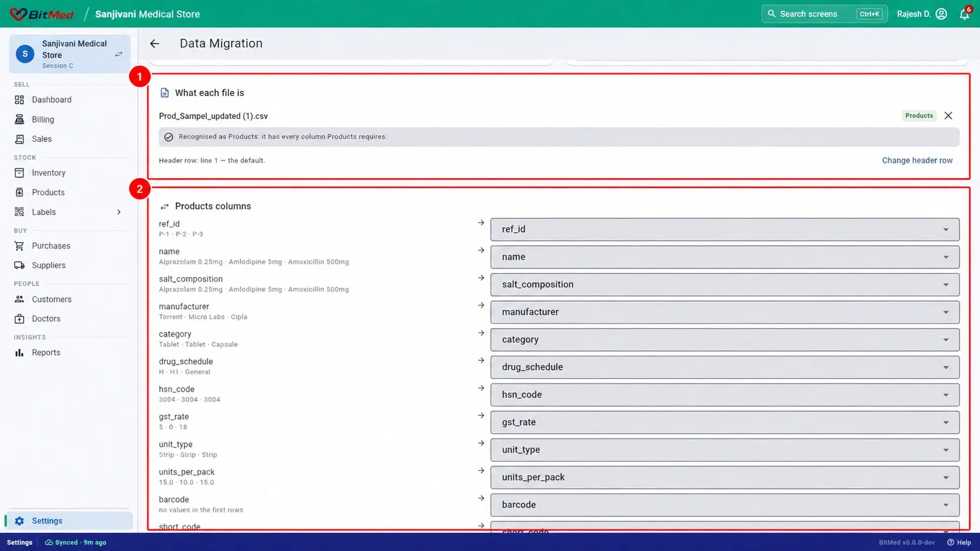Click the Billing register icon
This screenshot has width=980, height=551.
[x=19, y=119]
